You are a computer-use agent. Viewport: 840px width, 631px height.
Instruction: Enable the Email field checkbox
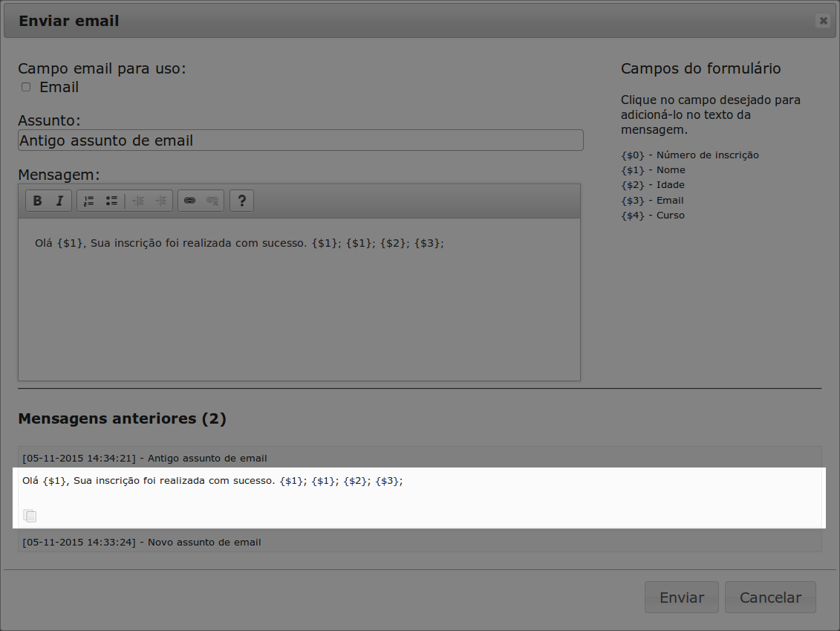point(26,87)
